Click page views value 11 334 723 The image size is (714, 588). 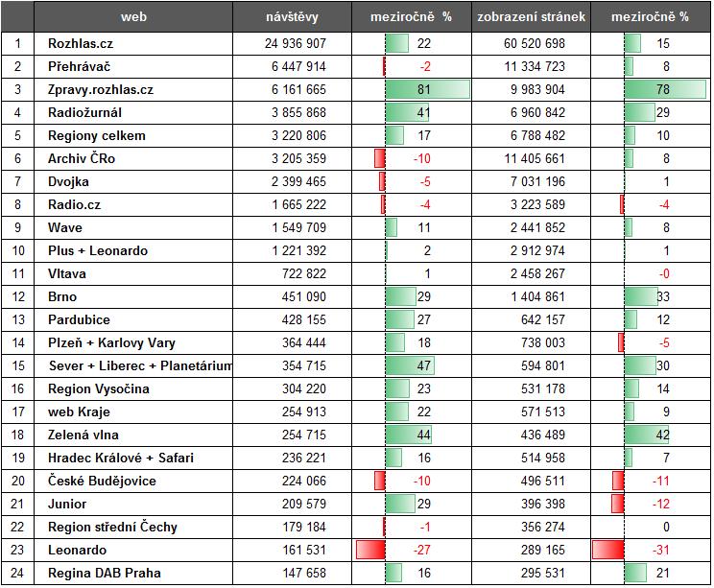535,66
